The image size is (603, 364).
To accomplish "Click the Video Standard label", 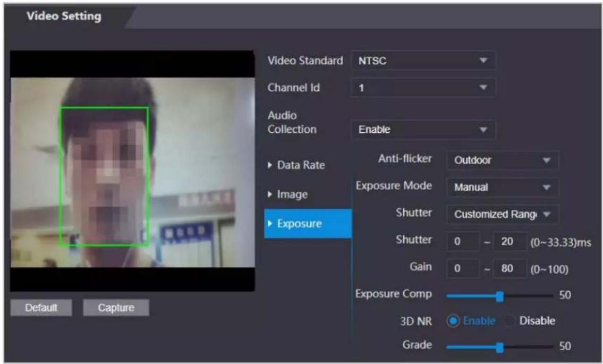I will click(305, 61).
